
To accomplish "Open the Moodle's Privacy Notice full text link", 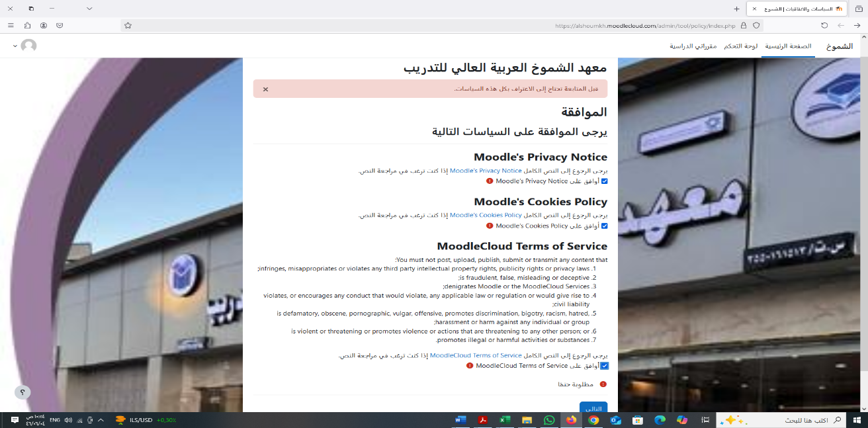I will click(x=486, y=170).
